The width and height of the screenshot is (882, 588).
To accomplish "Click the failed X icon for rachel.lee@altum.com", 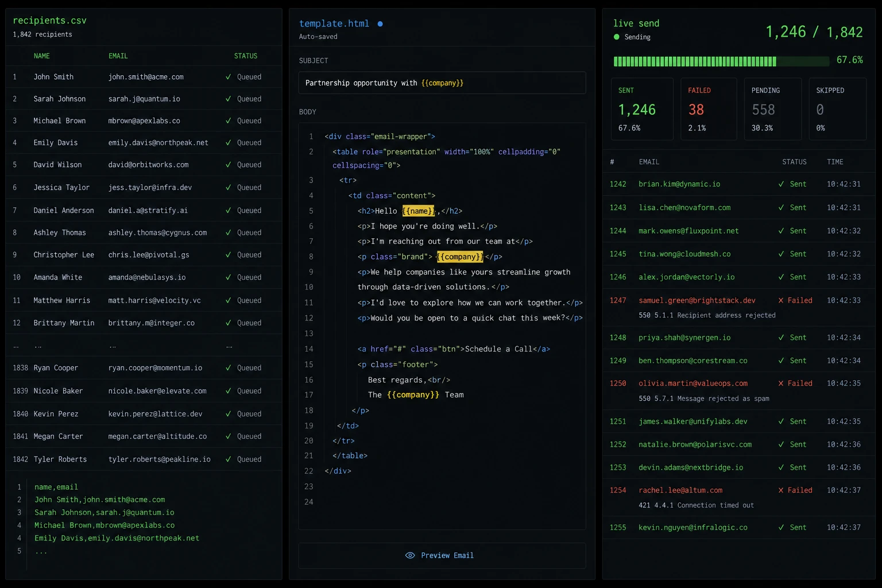I will click(781, 490).
